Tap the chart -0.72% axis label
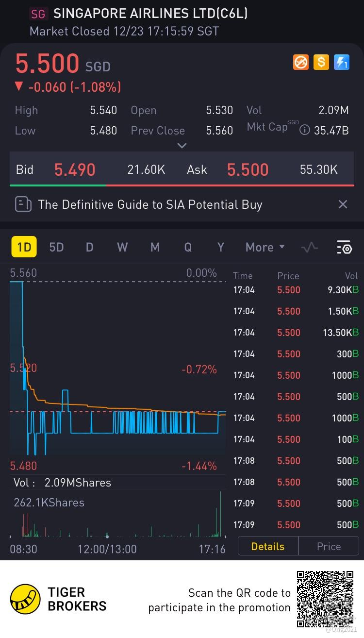This screenshot has width=364, height=638. (199, 369)
